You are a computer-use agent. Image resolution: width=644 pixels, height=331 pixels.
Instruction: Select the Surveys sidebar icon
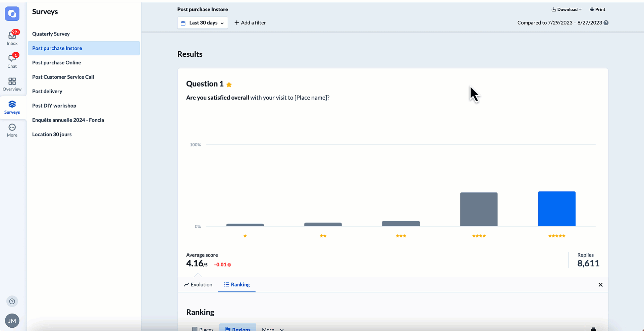(x=12, y=107)
